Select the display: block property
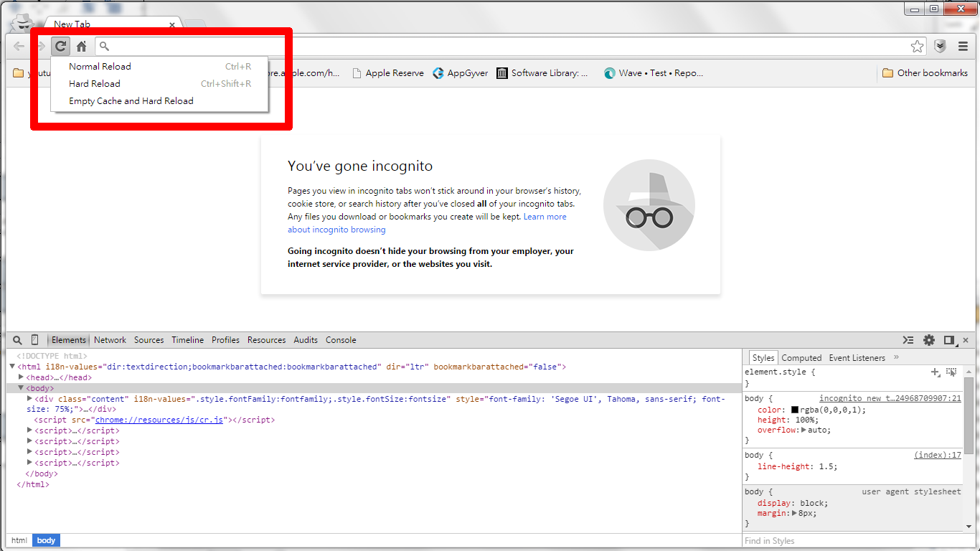This screenshot has height=551, width=980. click(793, 504)
